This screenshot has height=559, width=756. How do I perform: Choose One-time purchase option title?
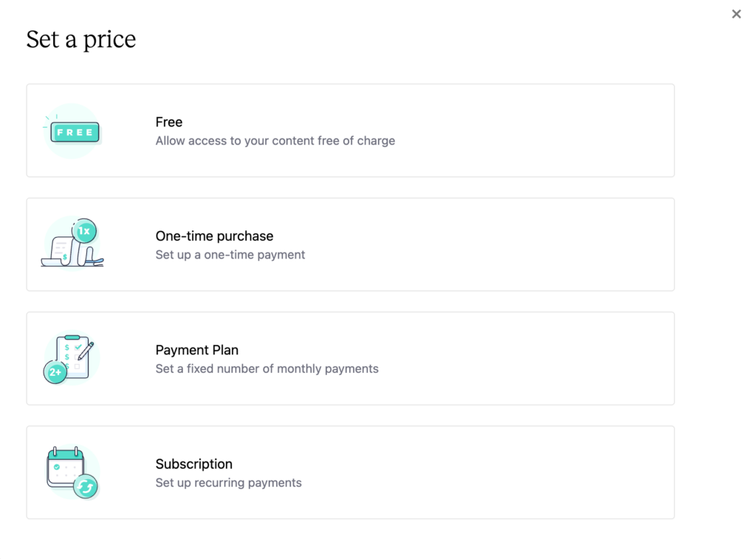click(214, 236)
